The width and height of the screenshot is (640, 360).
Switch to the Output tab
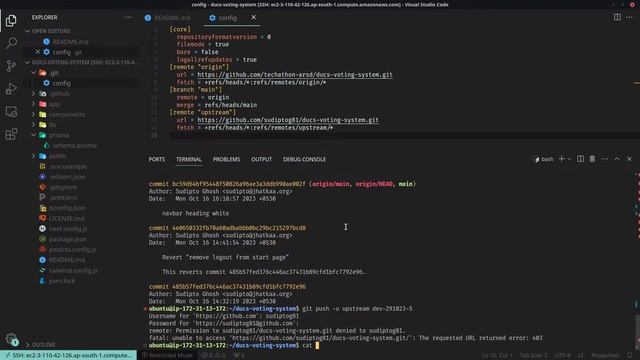(x=261, y=159)
